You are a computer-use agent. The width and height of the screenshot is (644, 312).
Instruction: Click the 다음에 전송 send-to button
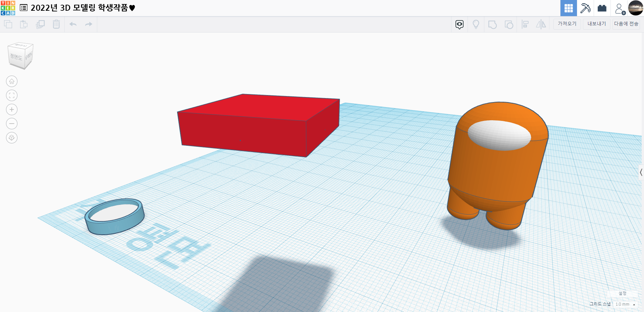pyautogui.click(x=626, y=24)
